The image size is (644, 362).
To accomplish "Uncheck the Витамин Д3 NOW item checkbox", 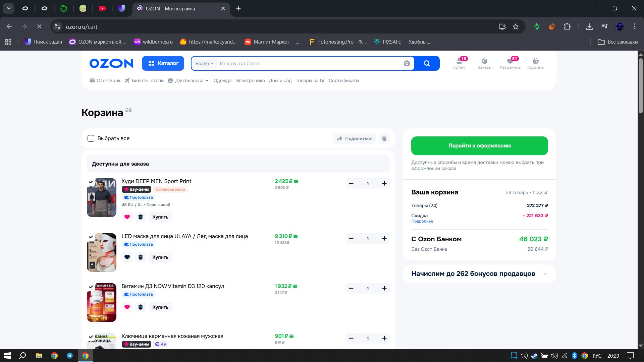I will coord(91,287).
